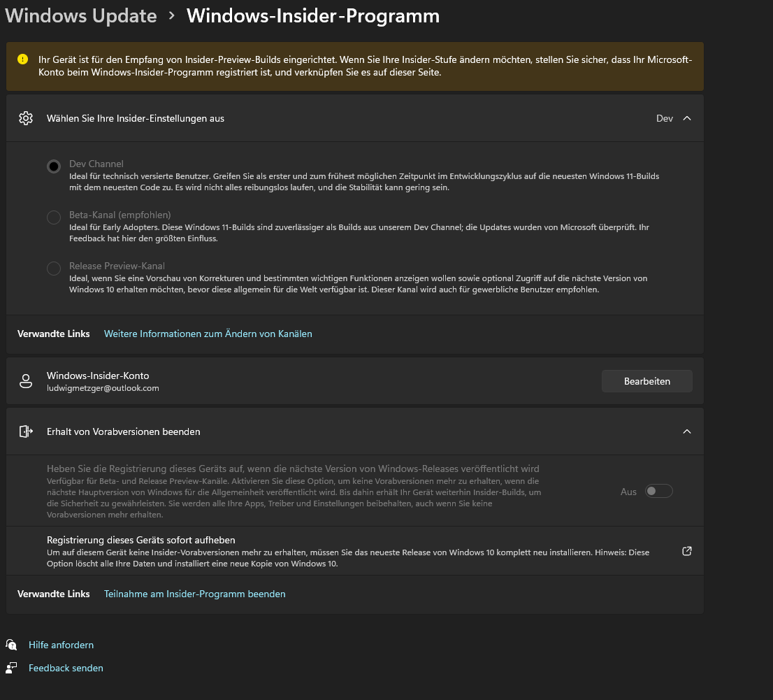The image size is (773, 700).
Task: Click Wählen Sie Ihre Insider-Einstellungen aus header
Action: click(x=136, y=118)
